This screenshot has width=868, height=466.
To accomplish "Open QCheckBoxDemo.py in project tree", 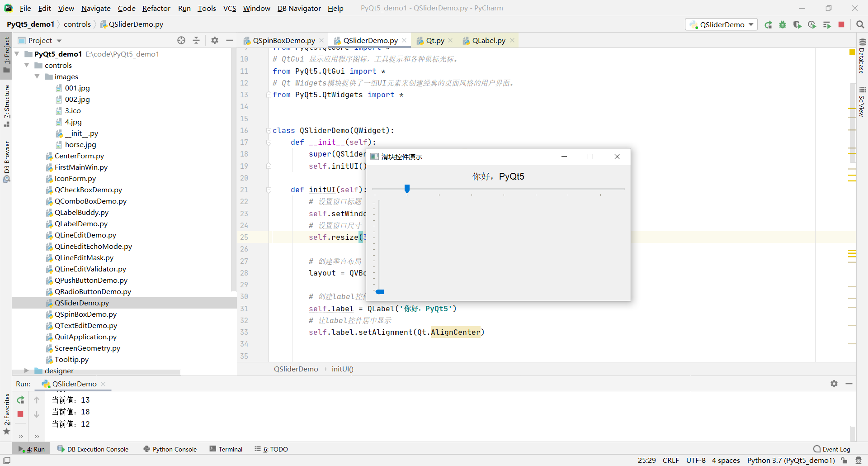I will pos(88,190).
